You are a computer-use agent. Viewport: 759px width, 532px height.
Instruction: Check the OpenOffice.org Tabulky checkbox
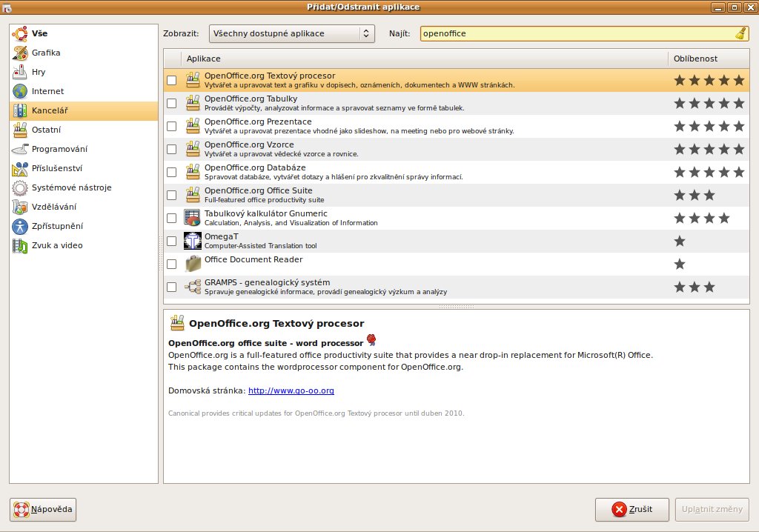click(172, 103)
